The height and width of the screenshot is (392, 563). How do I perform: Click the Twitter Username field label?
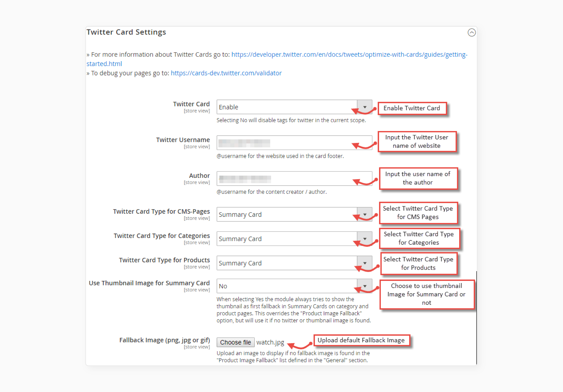coord(183,140)
